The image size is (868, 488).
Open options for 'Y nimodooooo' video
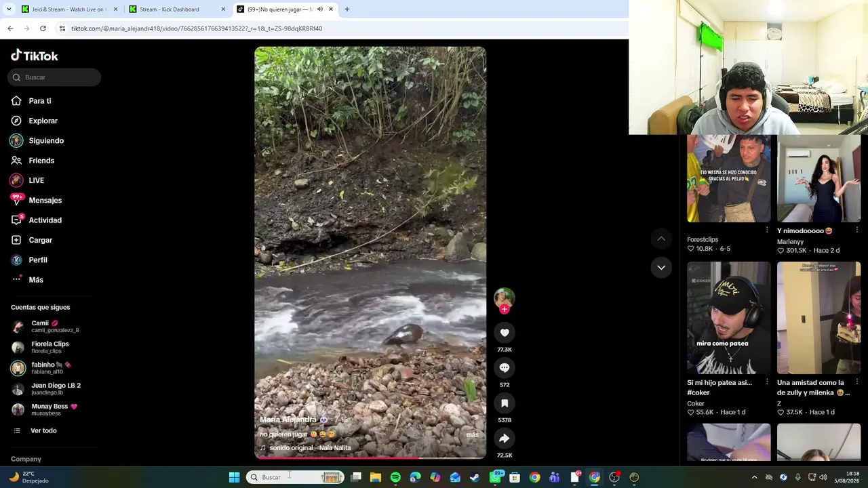click(x=856, y=230)
